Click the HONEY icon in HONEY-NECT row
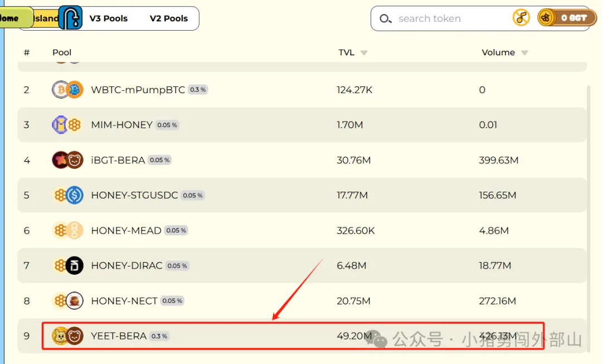 point(60,300)
